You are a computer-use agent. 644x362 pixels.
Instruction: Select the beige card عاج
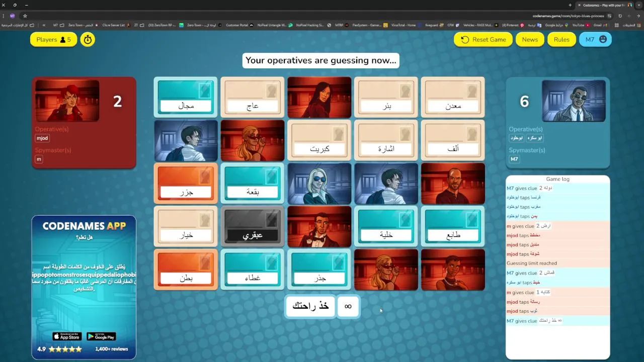coord(253,98)
